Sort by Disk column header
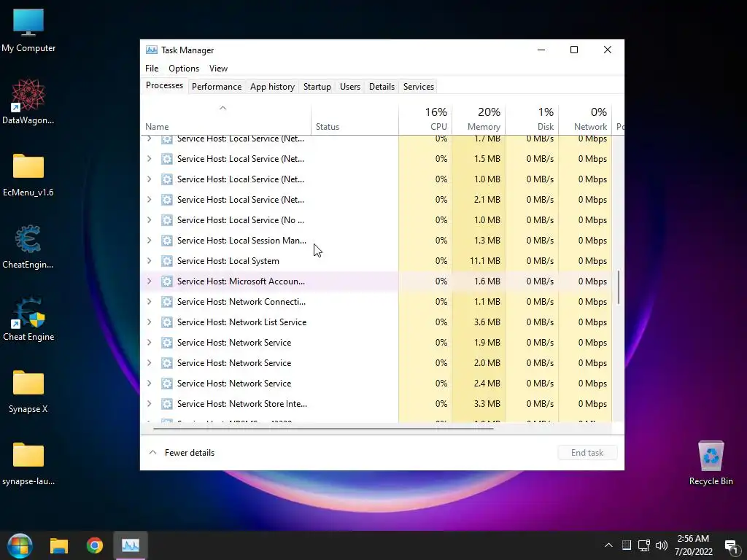Screen dimensions: 747x560 click(x=532, y=120)
